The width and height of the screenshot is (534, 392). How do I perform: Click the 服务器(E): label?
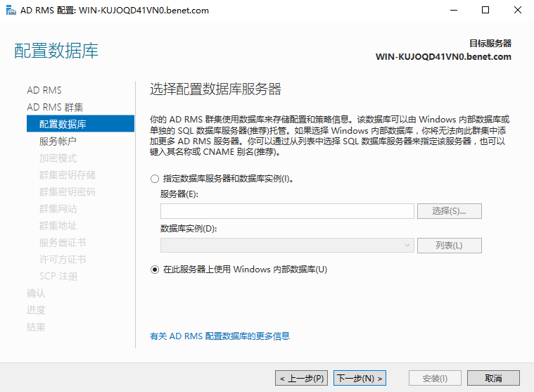(179, 194)
